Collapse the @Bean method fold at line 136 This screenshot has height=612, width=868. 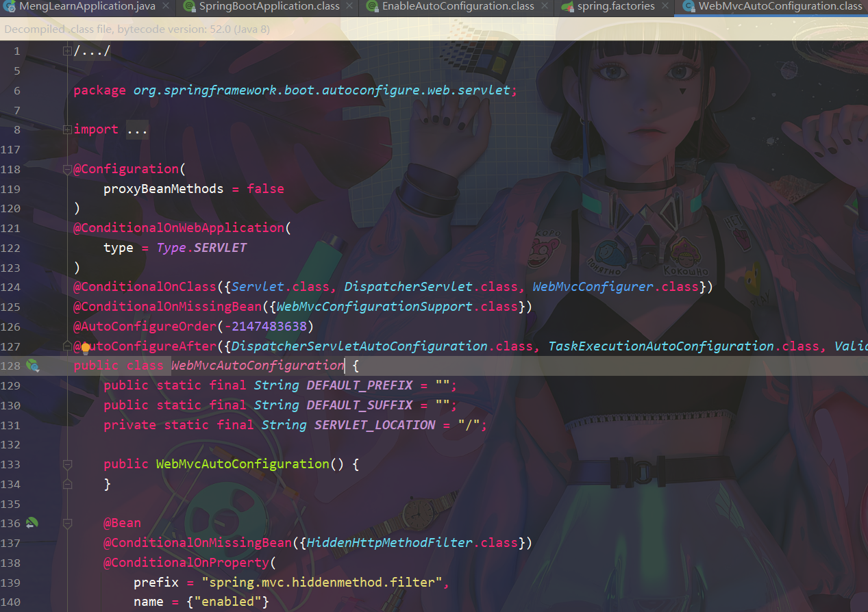click(67, 523)
